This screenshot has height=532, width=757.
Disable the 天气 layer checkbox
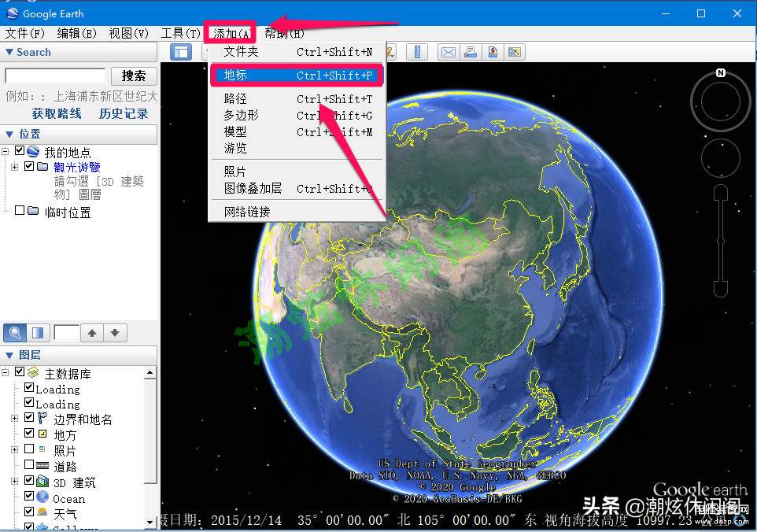click(29, 512)
